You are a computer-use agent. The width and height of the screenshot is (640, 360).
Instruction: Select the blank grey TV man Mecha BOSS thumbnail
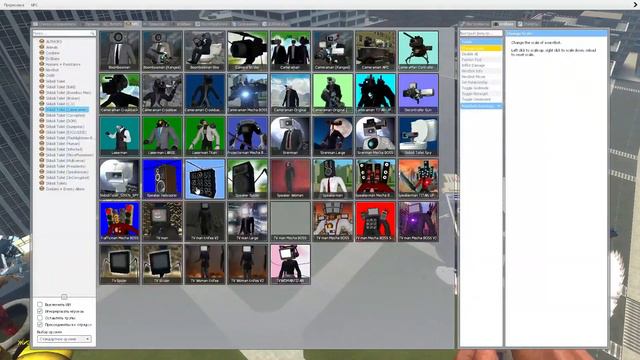[290, 222]
